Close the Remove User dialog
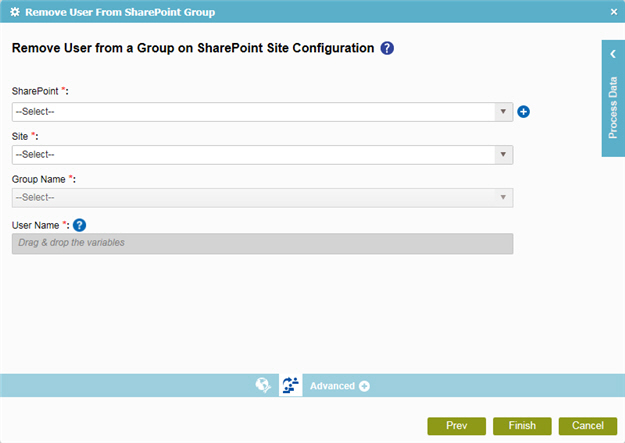Image resolution: width=625 pixels, height=443 pixels. pos(614,12)
